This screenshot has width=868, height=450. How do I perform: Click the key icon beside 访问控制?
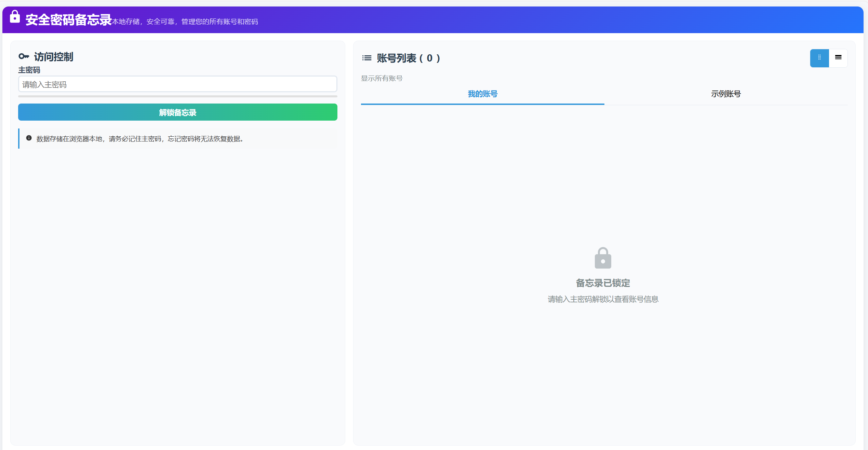(x=24, y=56)
